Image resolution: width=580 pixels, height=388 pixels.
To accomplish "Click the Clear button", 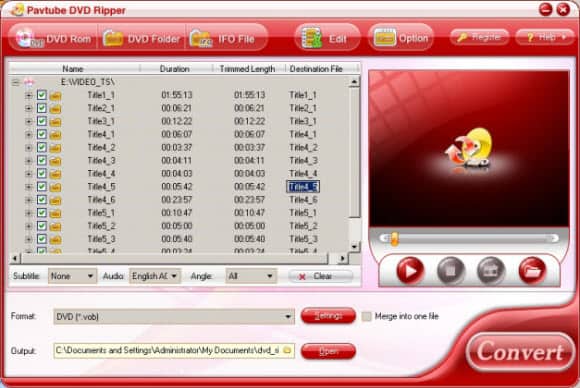I will tap(320, 276).
